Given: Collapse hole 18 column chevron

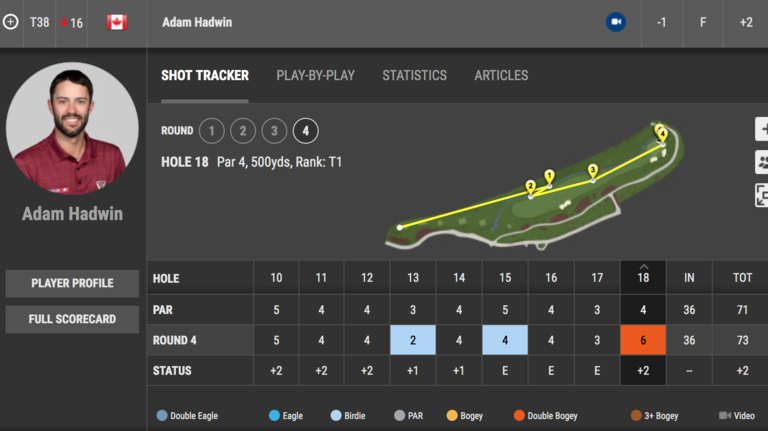Looking at the screenshot, I should click(643, 267).
